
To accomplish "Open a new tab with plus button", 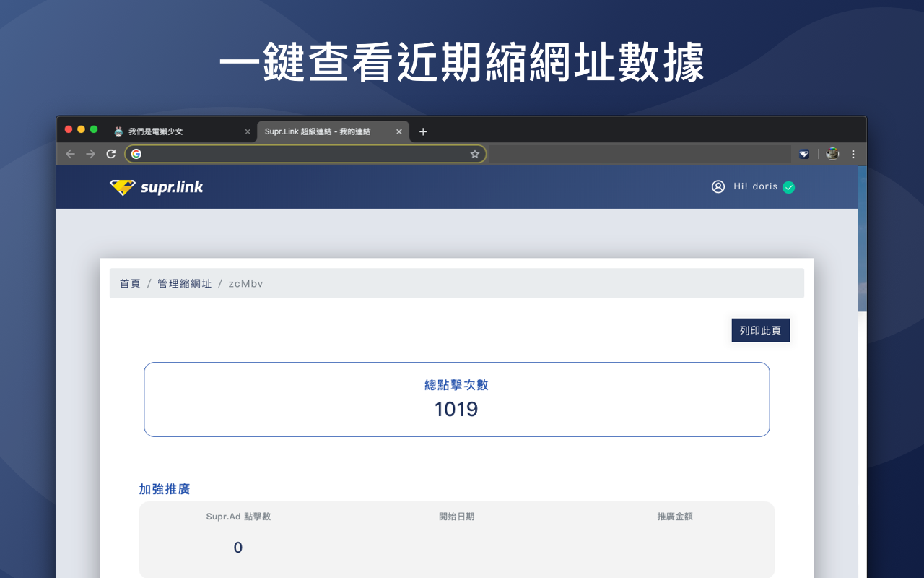I will [423, 131].
